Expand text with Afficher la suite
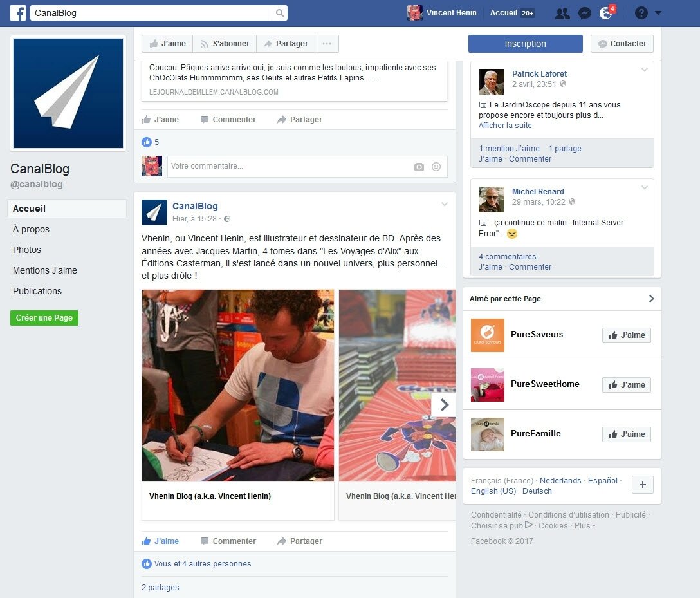Screen dimensions: 700x598 pyautogui.click(x=505, y=126)
